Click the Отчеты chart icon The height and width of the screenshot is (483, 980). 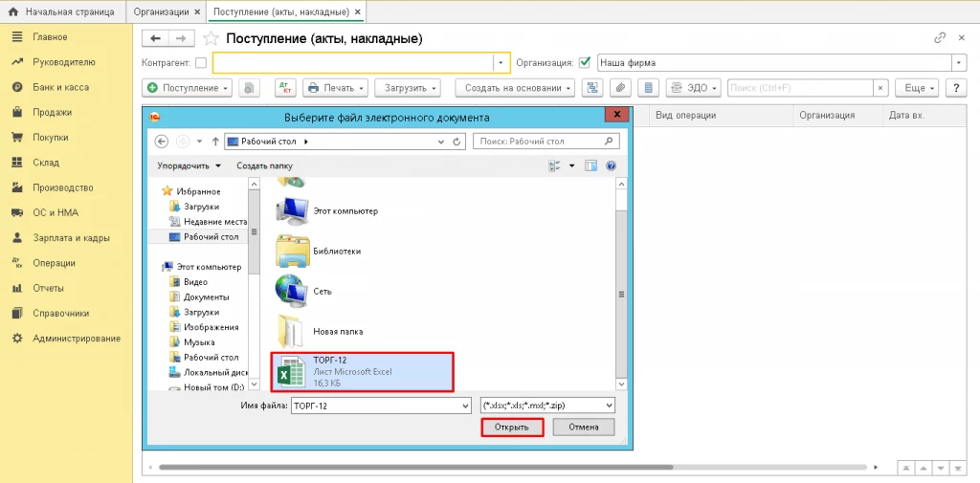coord(17,288)
